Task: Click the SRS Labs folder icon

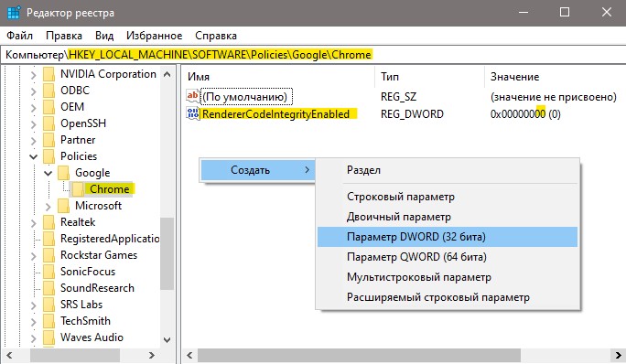Action: click(x=49, y=305)
